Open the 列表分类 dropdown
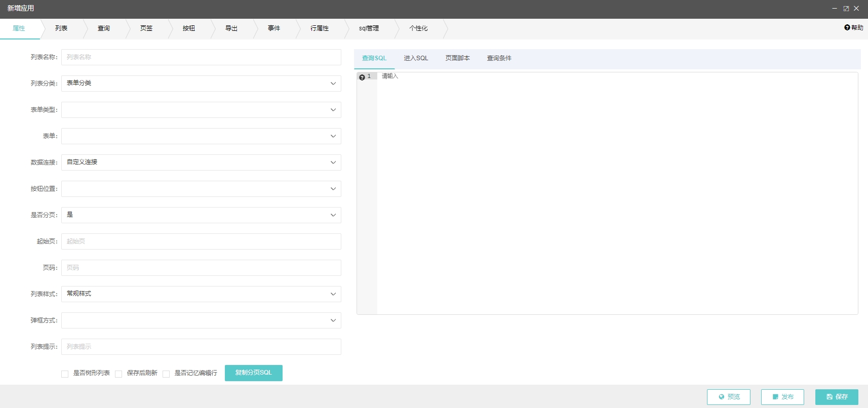The height and width of the screenshot is (408, 868). pos(201,84)
